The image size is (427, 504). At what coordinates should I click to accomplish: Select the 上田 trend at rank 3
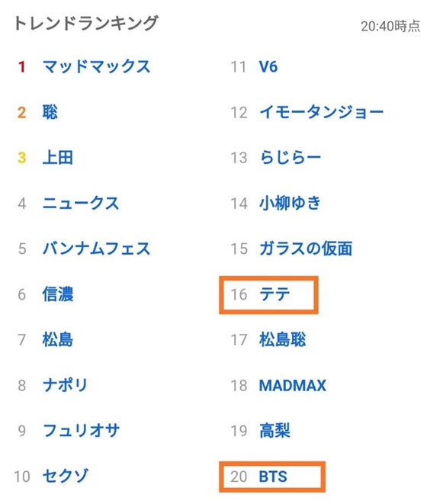coord(57,158)
